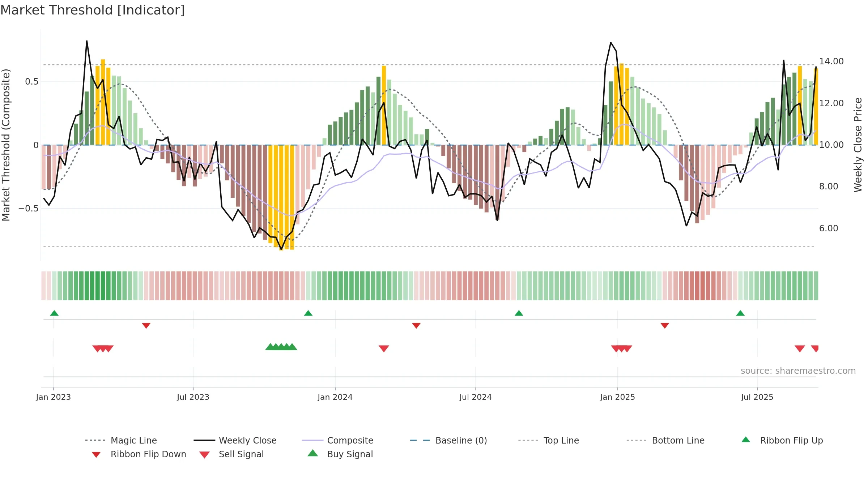The width and height of the screenshot is (868, 488).
Task: Toggle the Composite legend entry
Action: 337,440
